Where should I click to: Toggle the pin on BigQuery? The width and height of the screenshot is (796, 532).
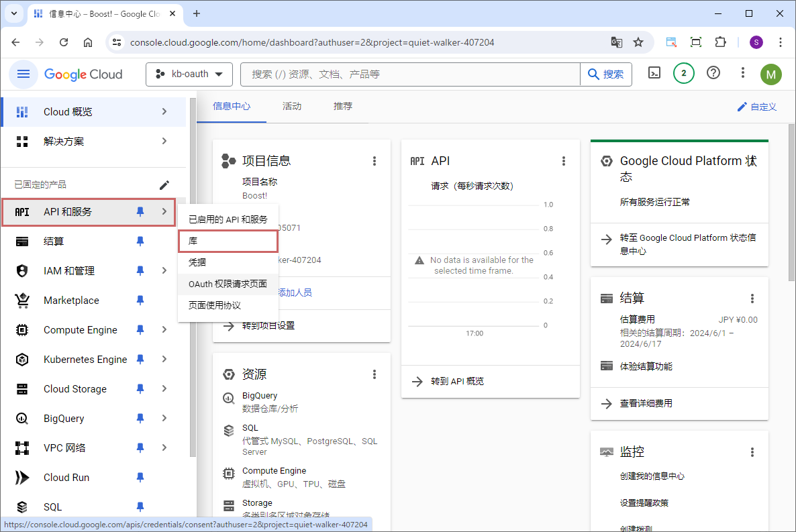pos(140,419)
